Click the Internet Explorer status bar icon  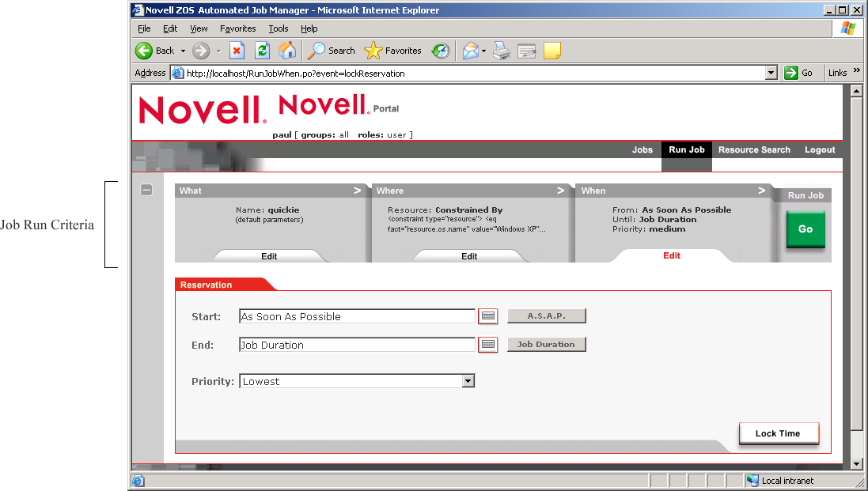[x=138, y=481]
